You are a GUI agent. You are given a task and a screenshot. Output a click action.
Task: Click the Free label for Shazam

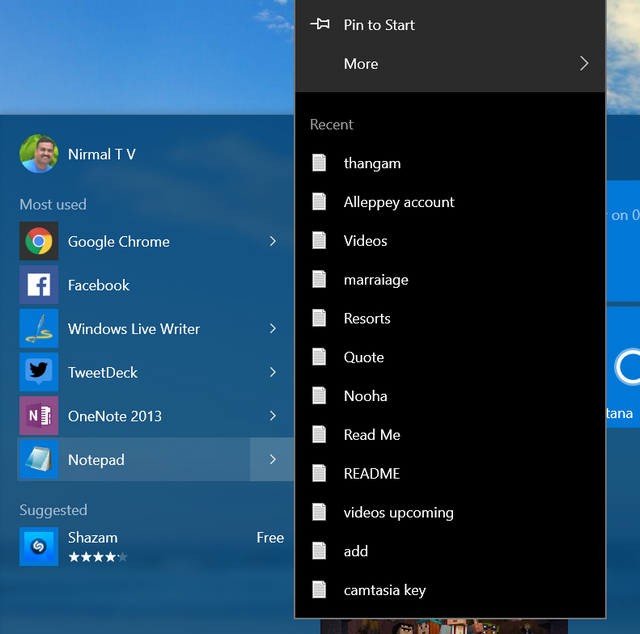point(270,538)
